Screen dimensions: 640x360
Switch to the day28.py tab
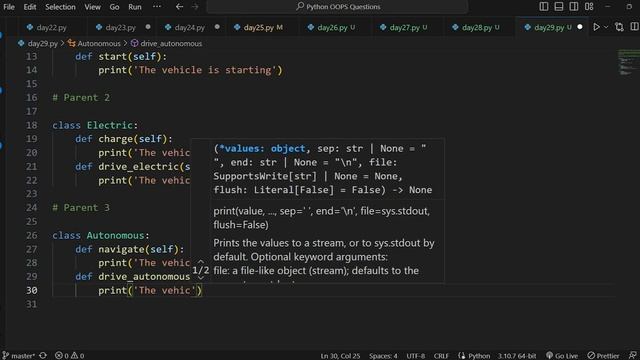tap(477, 27)
